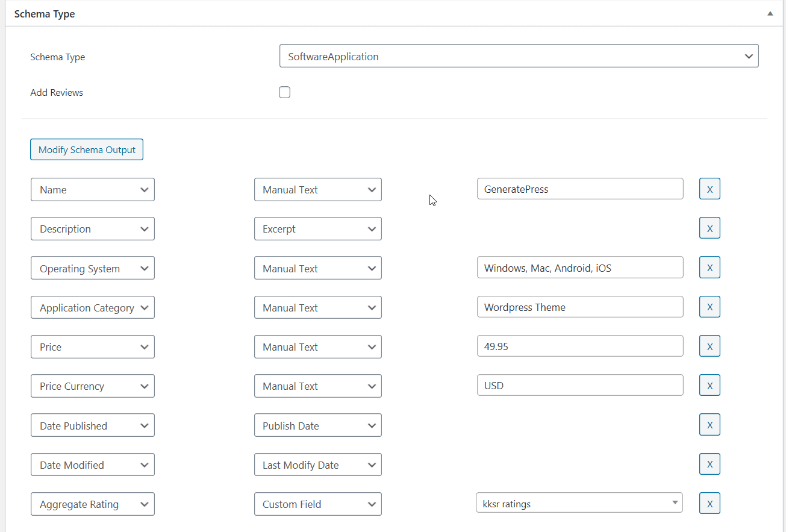Expand the kksr ratings custom field dropdown
786x532 pixels.
point(579,504)
